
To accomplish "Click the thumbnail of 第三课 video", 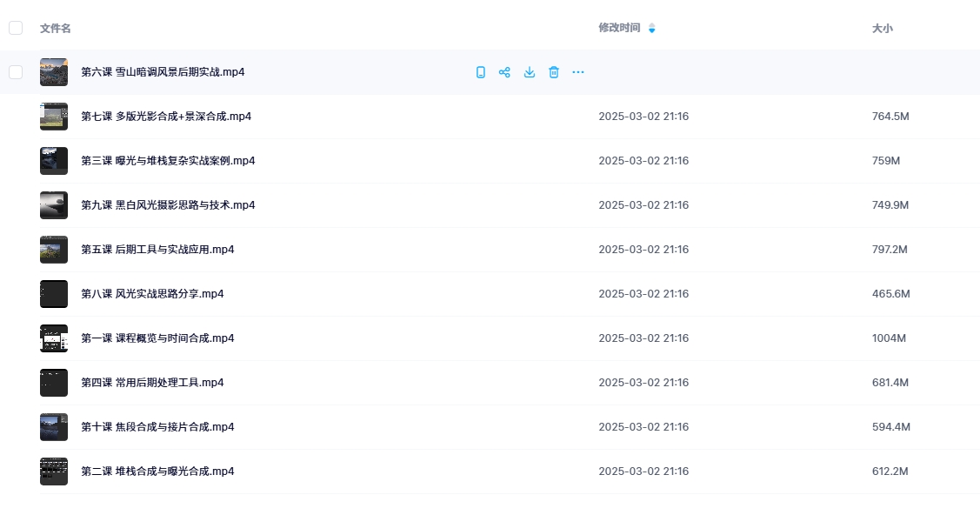I will 54,161.
